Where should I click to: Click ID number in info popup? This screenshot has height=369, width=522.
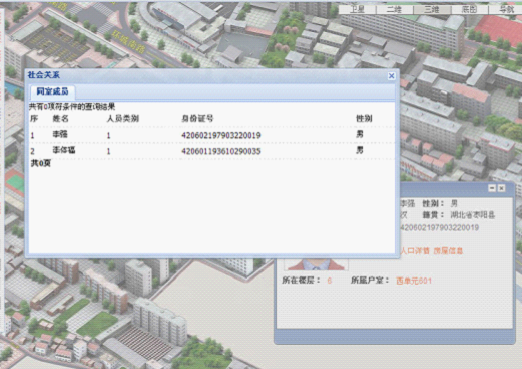440,228
